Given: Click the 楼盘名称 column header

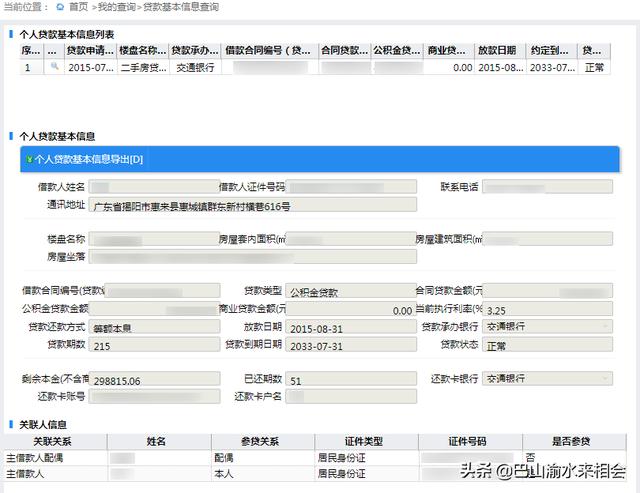Looking at the screenshot, I should (143, 51).
